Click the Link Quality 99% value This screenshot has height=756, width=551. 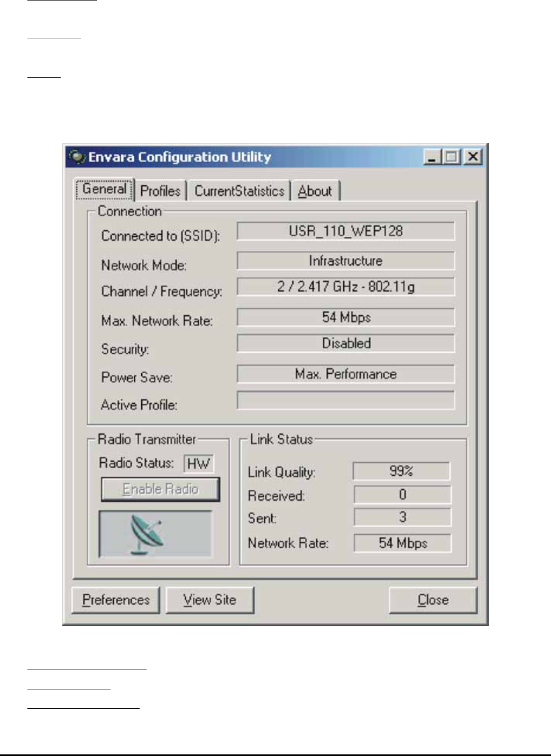click(402, 471)
